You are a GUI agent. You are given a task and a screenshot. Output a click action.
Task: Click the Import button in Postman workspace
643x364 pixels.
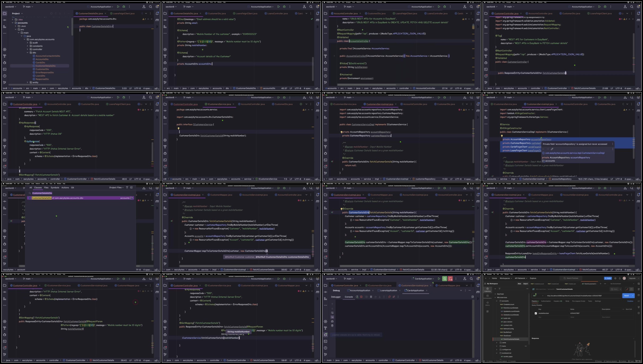click(x=526, y=284)
